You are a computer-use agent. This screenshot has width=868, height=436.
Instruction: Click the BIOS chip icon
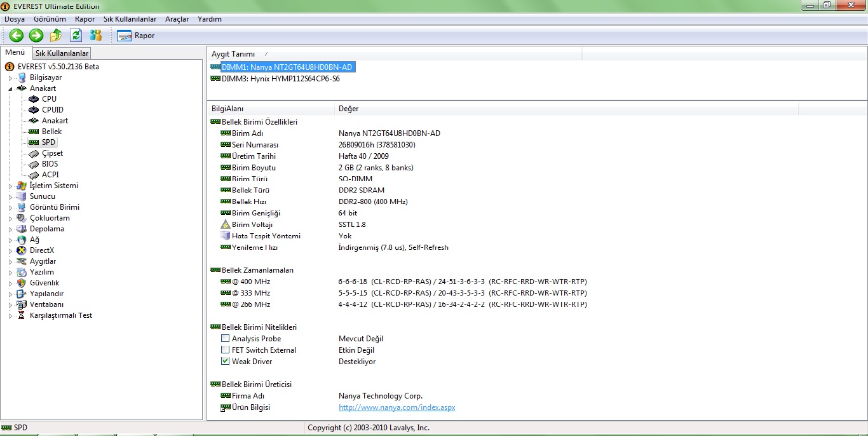pos(34,164)
